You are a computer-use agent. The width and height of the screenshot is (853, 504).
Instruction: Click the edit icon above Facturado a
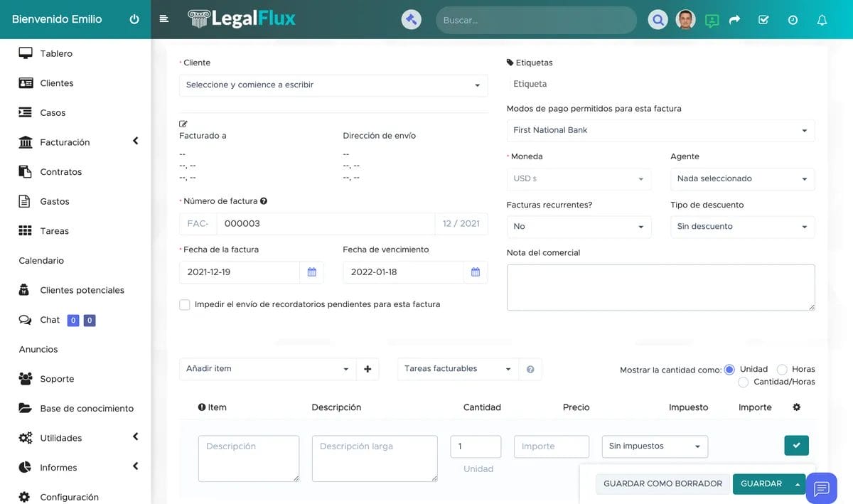click(183, 124)
